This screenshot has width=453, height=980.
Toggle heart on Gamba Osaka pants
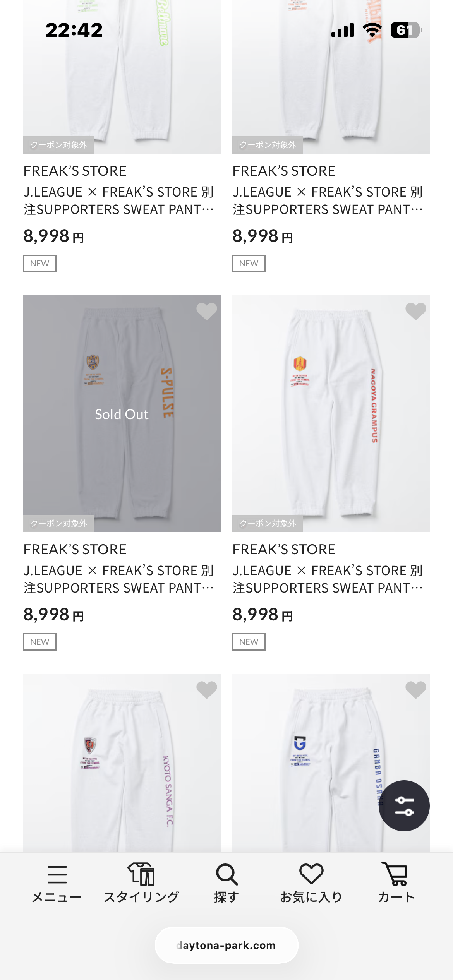click(x=415, y=690)
